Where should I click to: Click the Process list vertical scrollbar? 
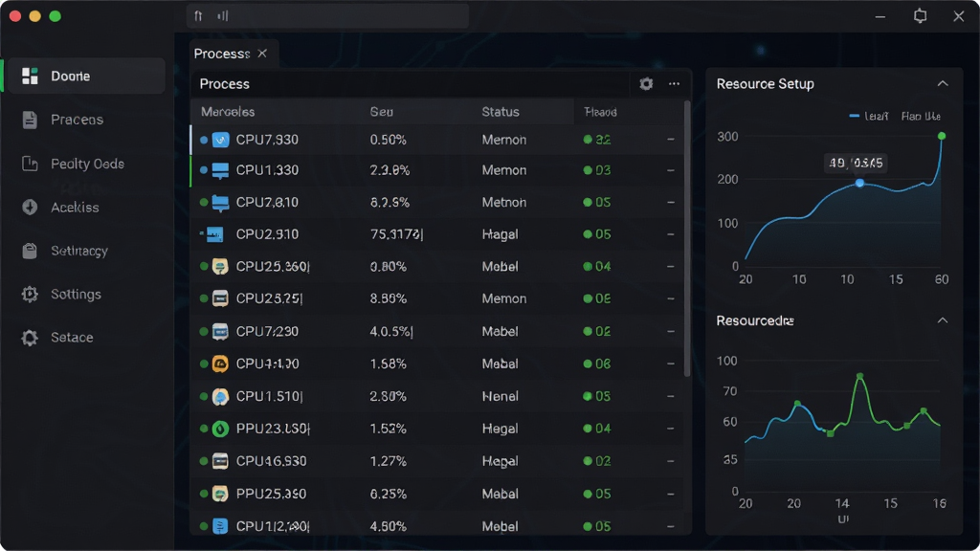(687, 238)
